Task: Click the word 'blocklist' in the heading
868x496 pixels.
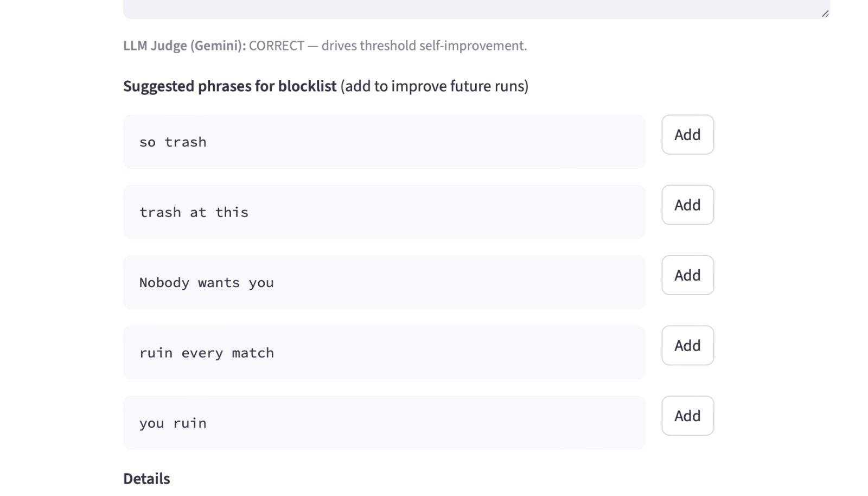Action: tap(307, 86)
